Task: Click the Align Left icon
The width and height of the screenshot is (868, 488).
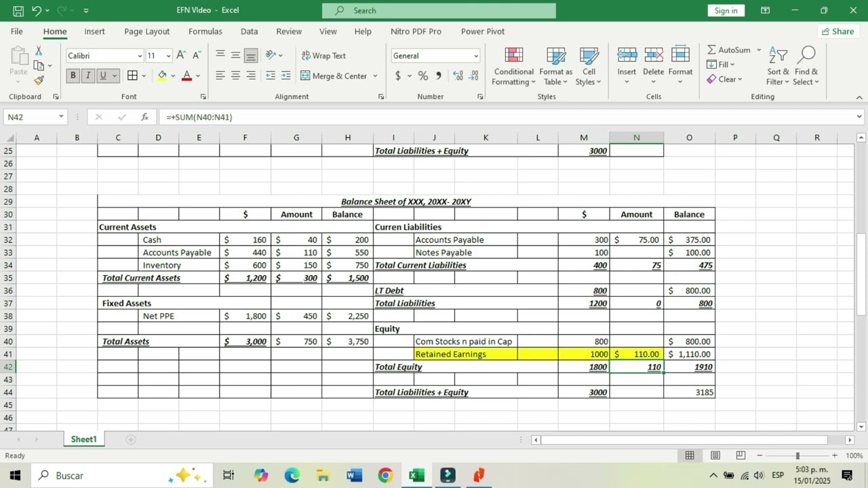Action: (220, 76)
